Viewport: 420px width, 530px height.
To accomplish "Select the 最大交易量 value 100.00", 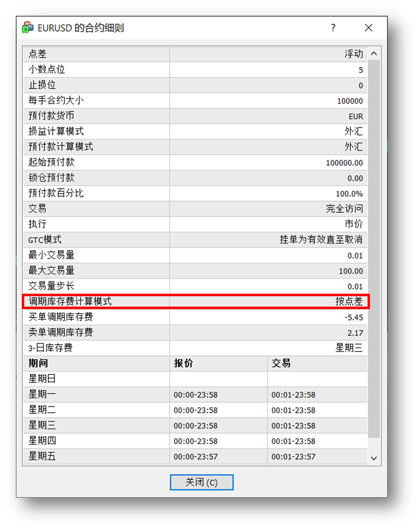I will coord(353,270).
